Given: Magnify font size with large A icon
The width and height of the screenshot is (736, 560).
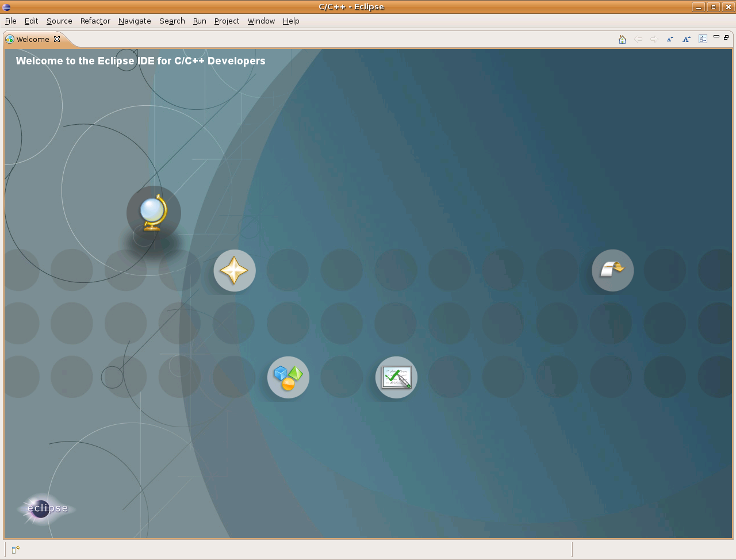Looking at the screenshot, I should coord(687,39).
